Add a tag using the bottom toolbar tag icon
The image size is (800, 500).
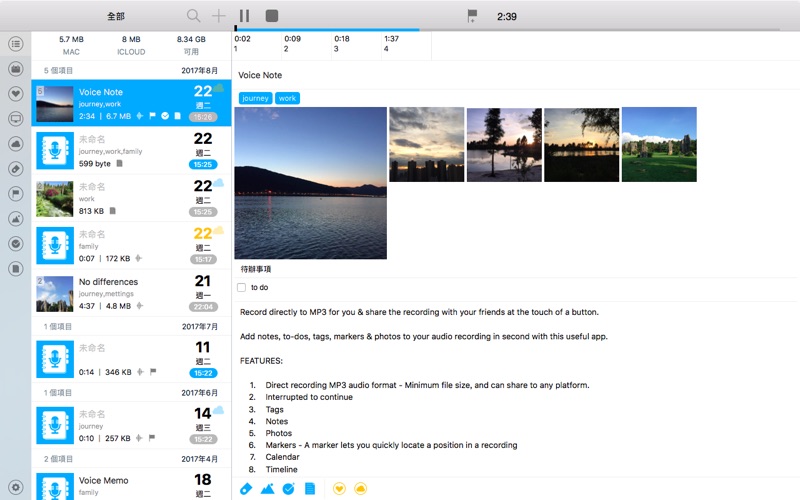[245, 489]
